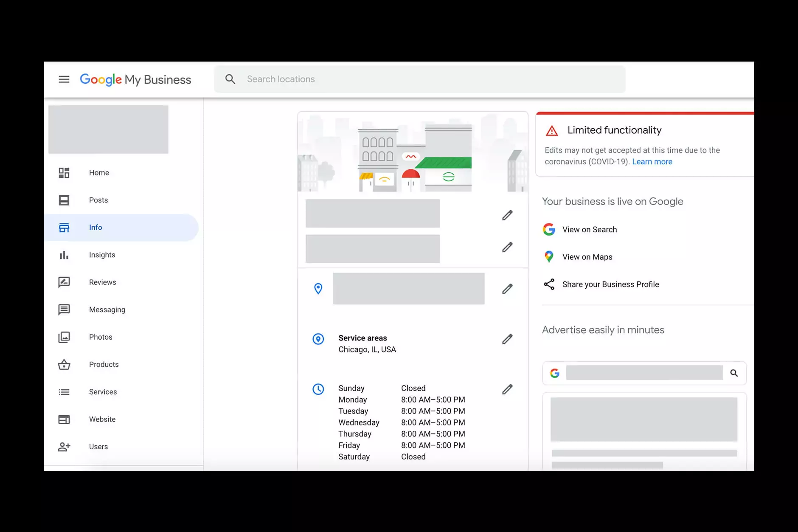Edit the business name with first pencil icon
The width and height of the screenshot is (798, 532).
tap(507, 215)
